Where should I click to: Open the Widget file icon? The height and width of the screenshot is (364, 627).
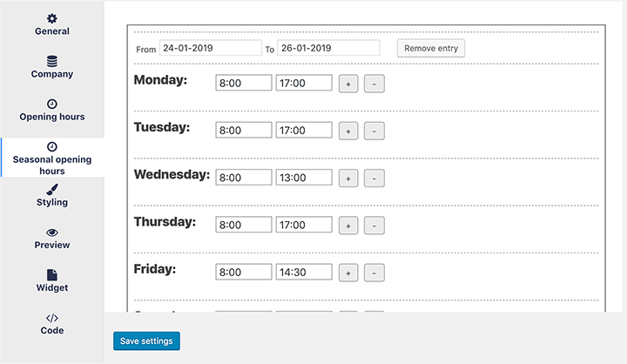coord(52,275)
